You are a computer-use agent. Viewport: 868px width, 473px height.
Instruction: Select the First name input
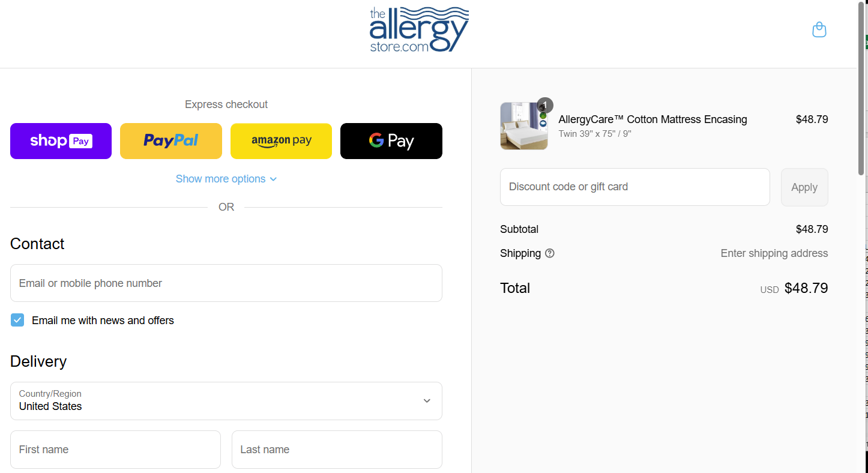coord(115,450)
